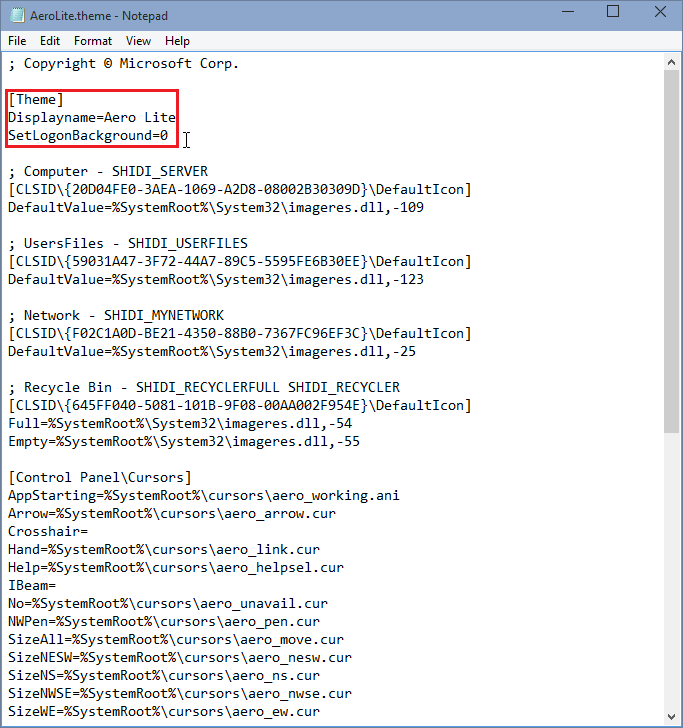Click the imageres.dll,-123 DefaultValue line
The height and width of the screenshot is (728, 683).
pyautogui.click(x=216, y=280)
